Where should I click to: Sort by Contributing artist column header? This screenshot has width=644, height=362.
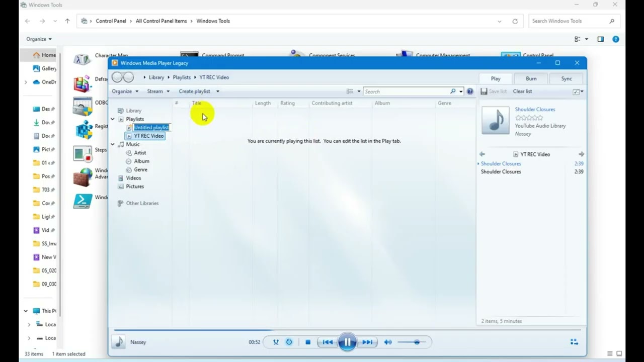(x=332, y=103)
